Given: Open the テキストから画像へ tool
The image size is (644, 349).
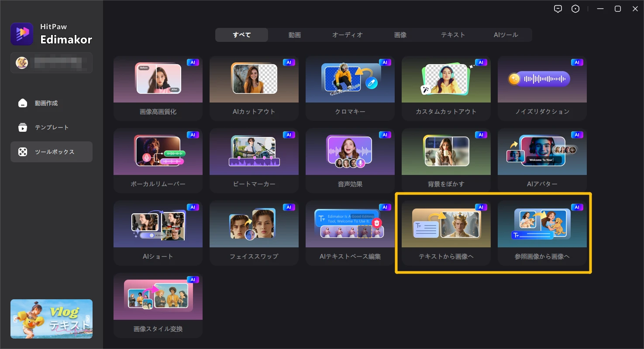Looking at the screenshot, I should (x=446, y=233).
